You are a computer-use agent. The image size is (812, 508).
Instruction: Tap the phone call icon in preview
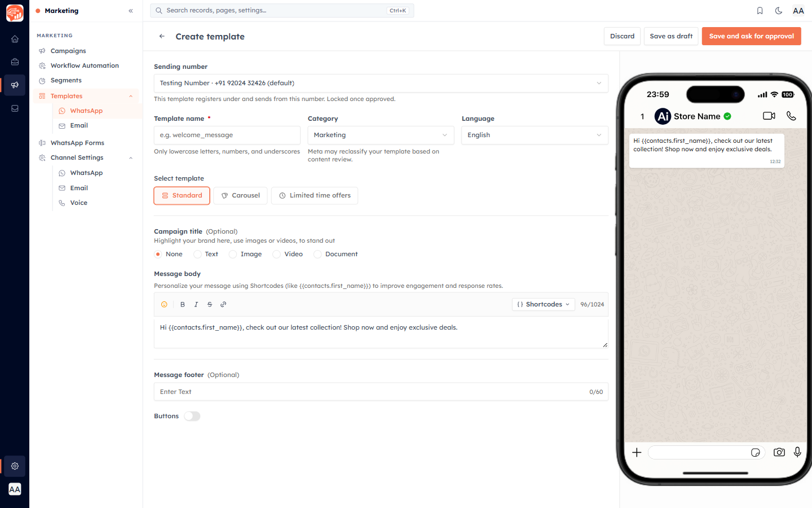(x=791, y=116)
